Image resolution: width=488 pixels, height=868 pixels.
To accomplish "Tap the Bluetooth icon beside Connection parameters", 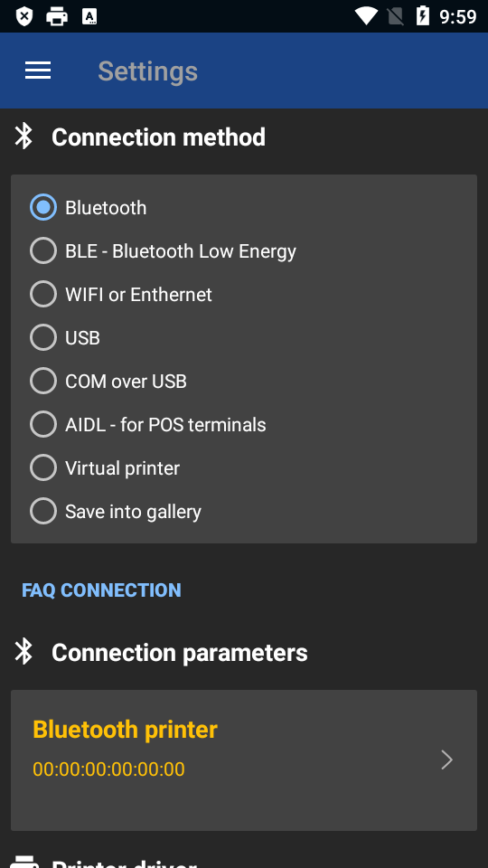I will point(23,652).
